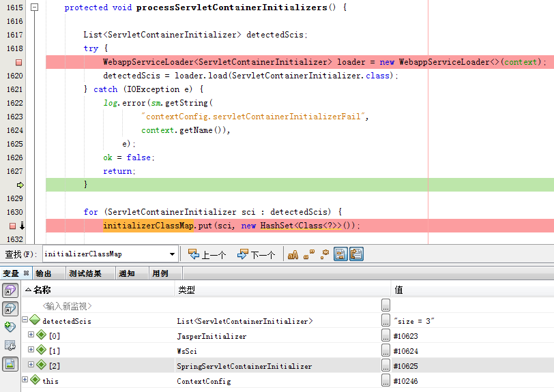
Task: Close the 变量 tab
Action: (26, 273)
